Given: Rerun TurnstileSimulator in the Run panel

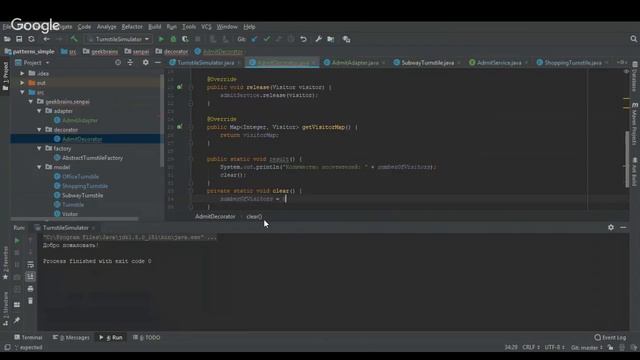Looking at the screenshot, I should 17,241.
